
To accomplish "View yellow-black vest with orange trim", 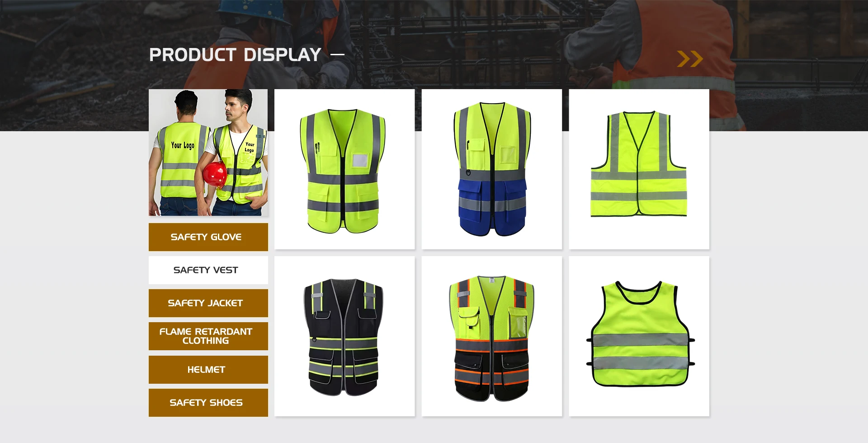I will 491,336.
